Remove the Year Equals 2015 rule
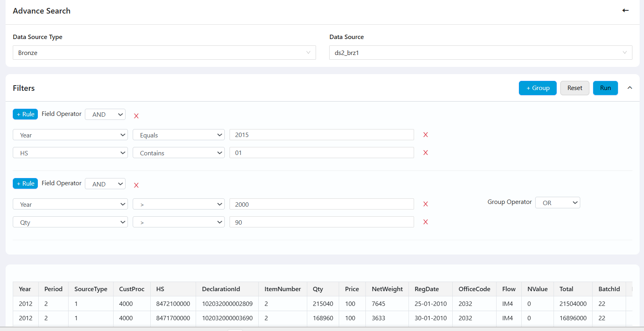644x331 pixels. pos(425,135)
